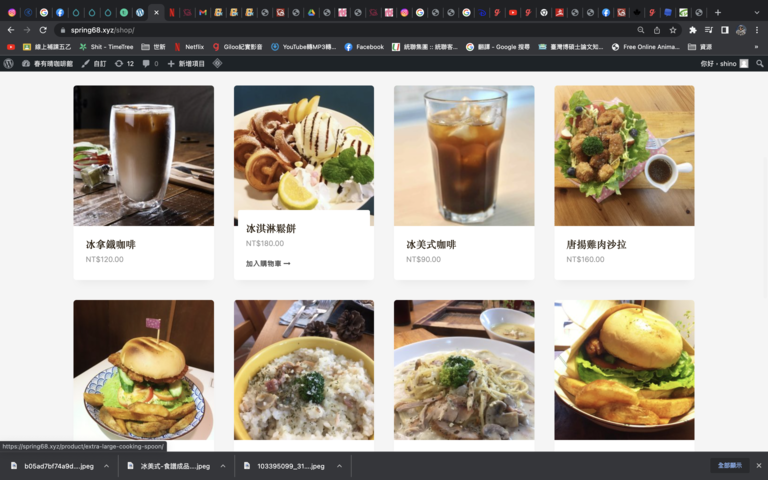Image resolution: width=768 pixels, height=480 pixels.
Task: Open a new browser tab with plus
Action: click(x=717, y=12)
